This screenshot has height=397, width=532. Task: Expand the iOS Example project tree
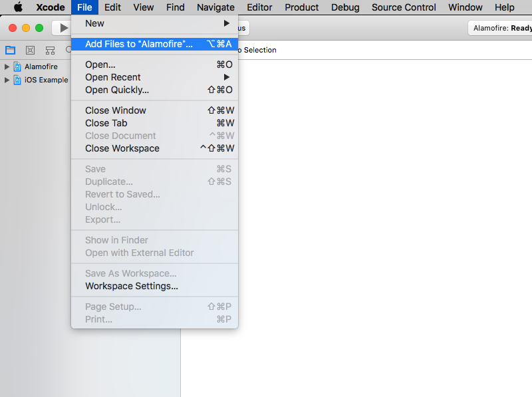point(7,80)
